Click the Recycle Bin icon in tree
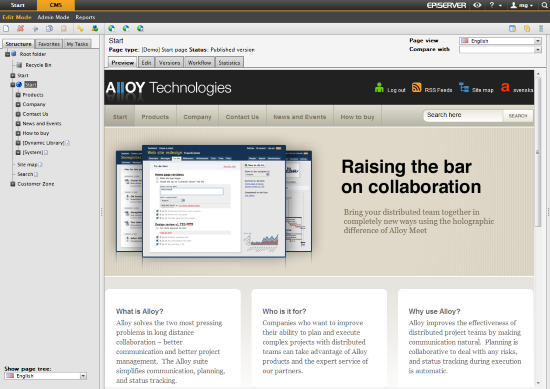 pyautogui.click(x=19, y=65)
